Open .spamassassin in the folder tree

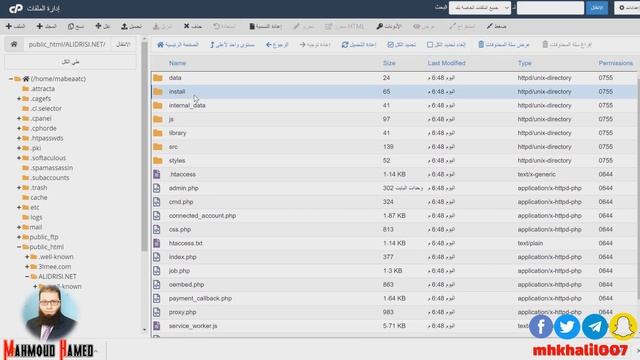(x=52, y=168)
